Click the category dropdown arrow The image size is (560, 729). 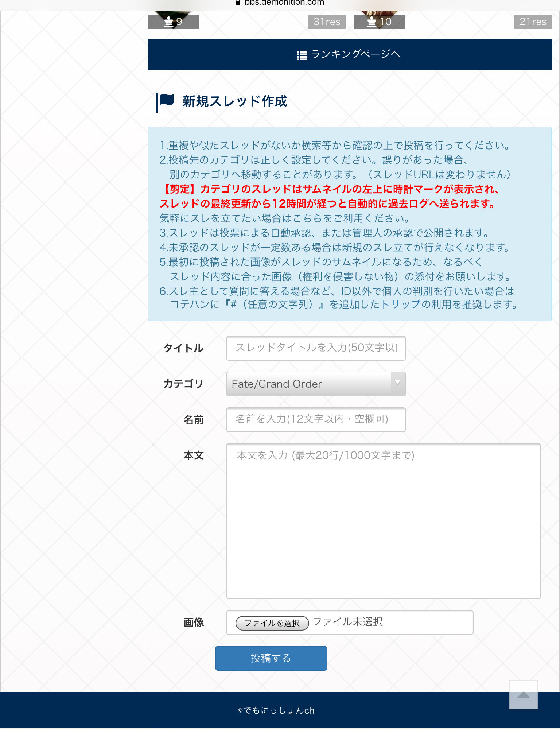coord(398,383)
